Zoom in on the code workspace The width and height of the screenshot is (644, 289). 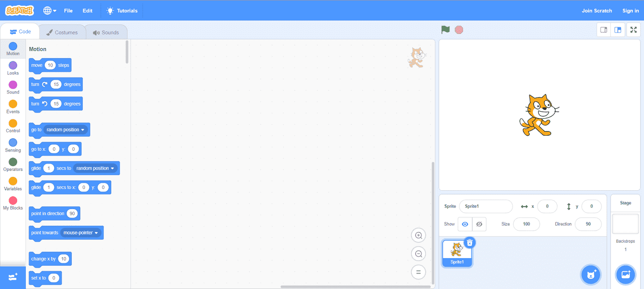click(419, 235)
